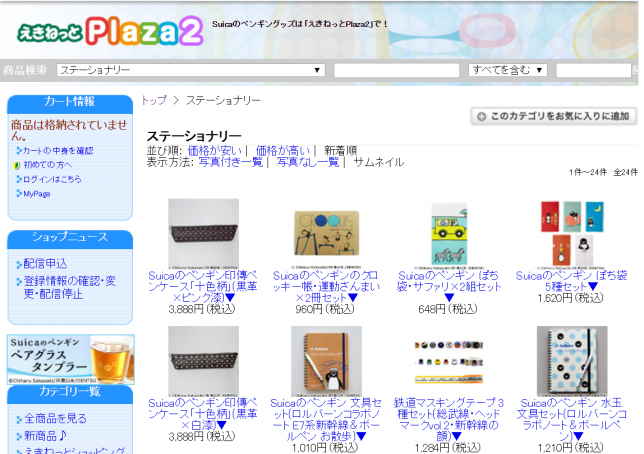
Task: Sort by 価格が安い
Action: coord(215,150)
